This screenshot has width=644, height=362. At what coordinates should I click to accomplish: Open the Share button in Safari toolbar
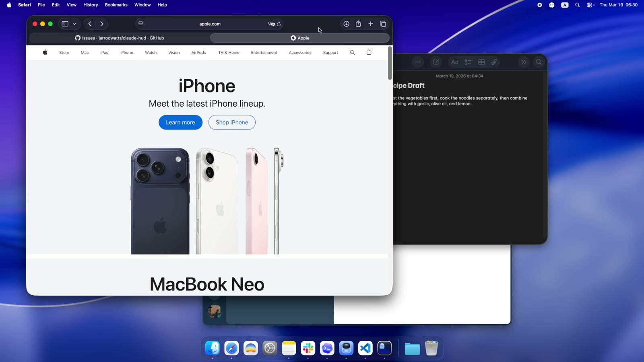358,24
